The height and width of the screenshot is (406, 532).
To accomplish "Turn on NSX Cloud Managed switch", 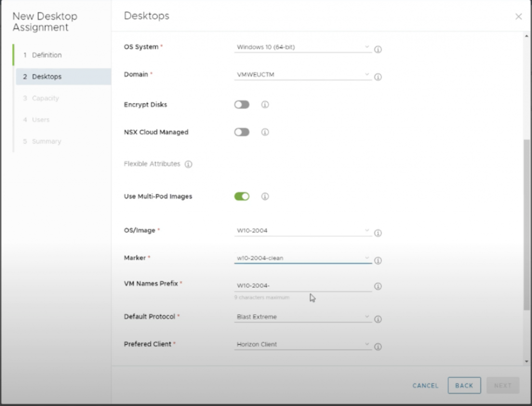I will pos(242,132).
